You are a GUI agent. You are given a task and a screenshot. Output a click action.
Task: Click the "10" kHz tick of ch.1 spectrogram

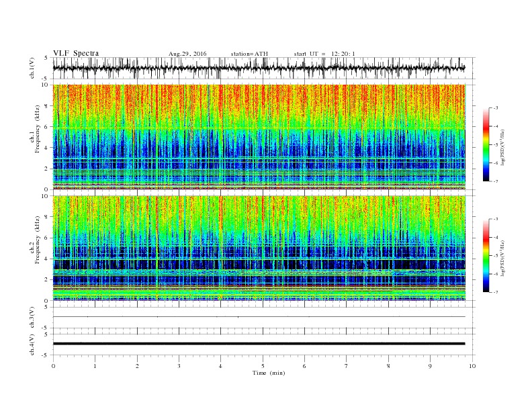45,85
